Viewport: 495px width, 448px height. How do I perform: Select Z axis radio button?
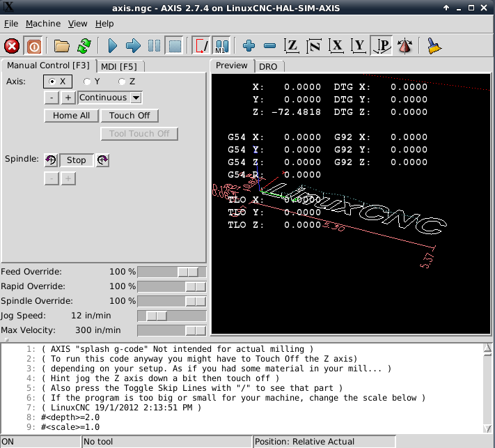(x=127, y=82)
